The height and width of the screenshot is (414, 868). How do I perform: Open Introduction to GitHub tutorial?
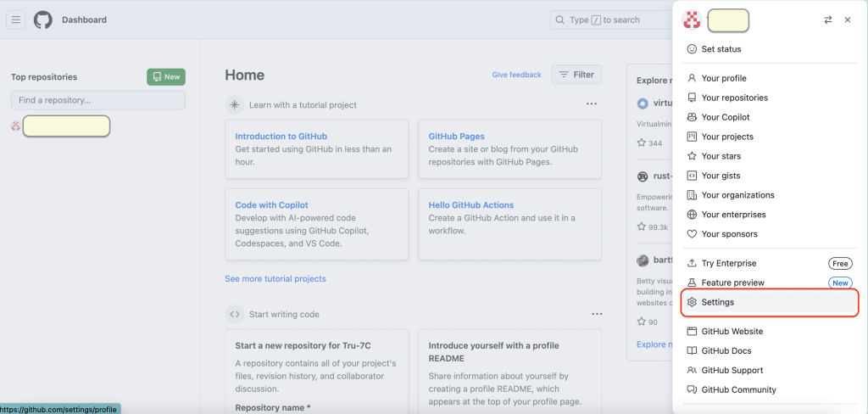click(281, 136)
